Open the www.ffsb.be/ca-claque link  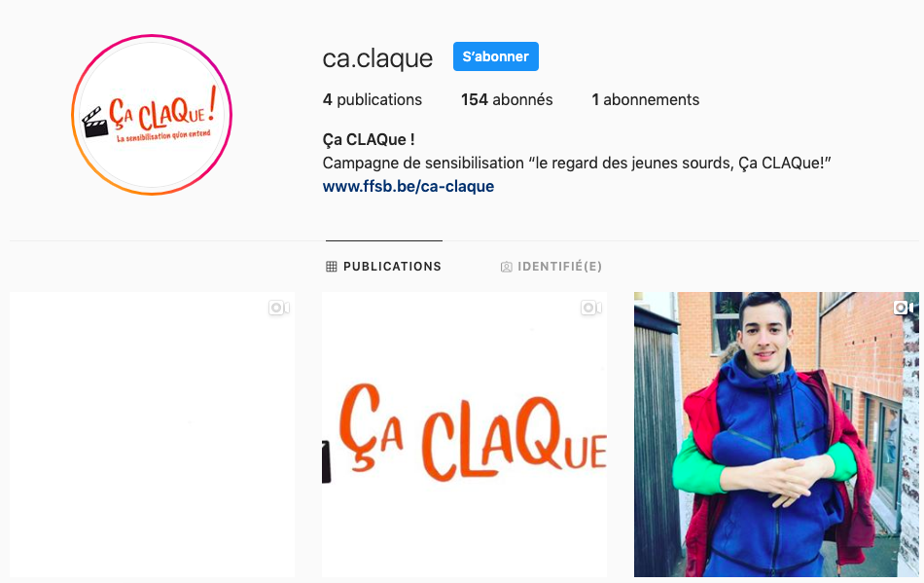tap(409, 186)
